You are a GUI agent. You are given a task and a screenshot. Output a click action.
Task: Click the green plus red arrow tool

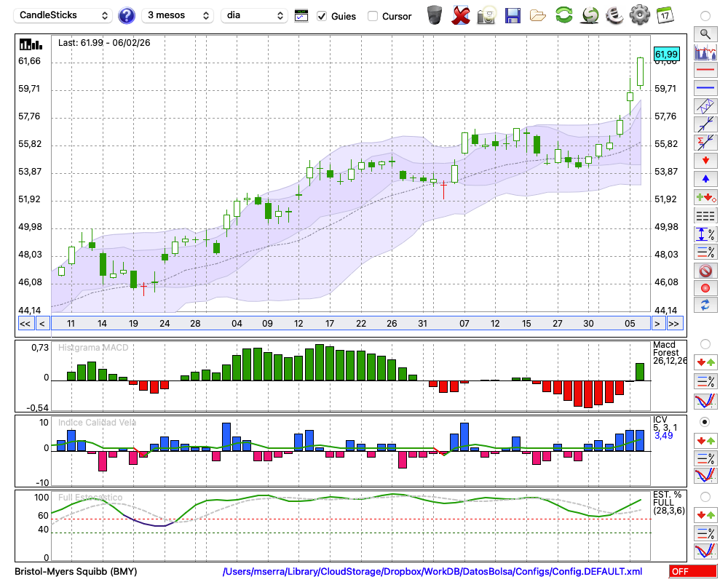click(705, 197)
